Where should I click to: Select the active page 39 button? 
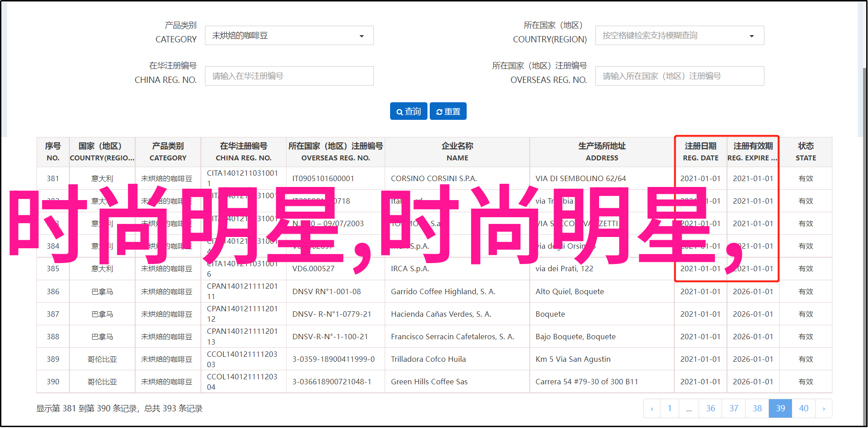pyautogui.click(x=781, y=409)
